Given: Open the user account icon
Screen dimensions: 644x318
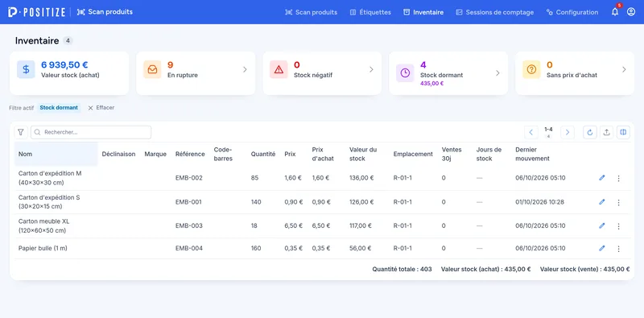Looking at the screenshot, I should [x=631, y=12].
